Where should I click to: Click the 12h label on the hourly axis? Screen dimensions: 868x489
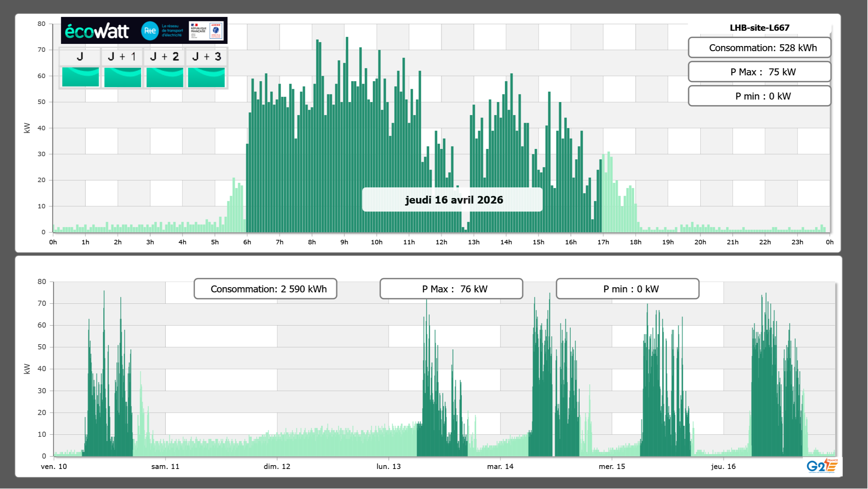pos(441,242)
